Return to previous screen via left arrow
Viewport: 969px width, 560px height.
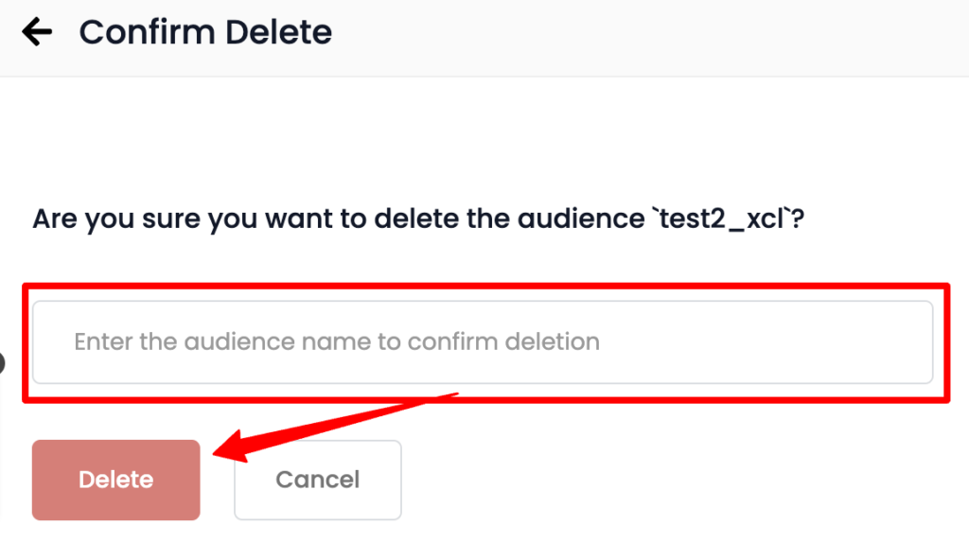[37, 32]
